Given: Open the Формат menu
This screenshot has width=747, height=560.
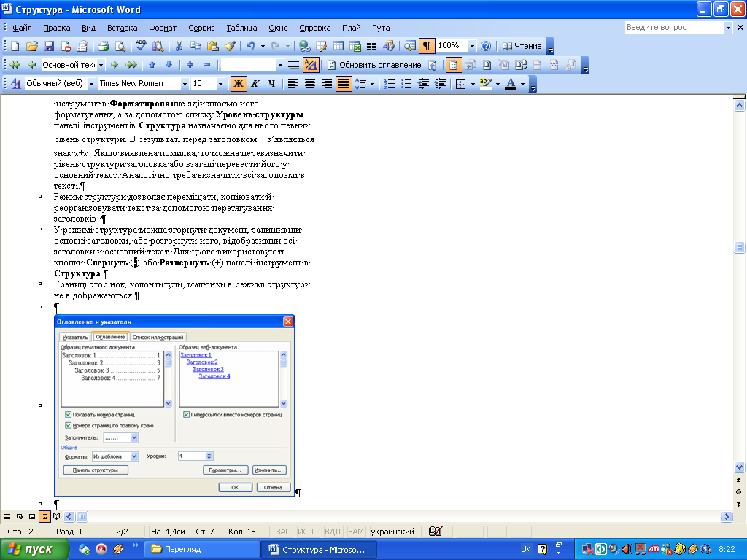Looking at the screenshot, I should click(163, 28).
